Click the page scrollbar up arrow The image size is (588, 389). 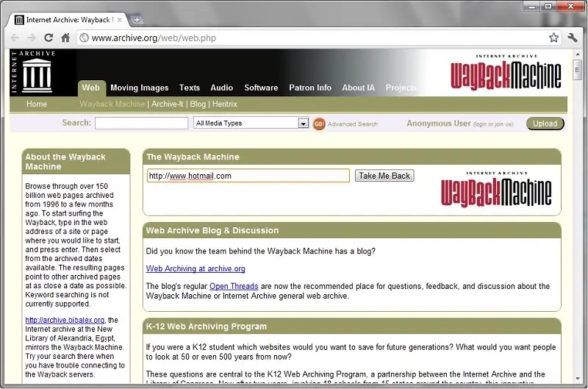pyautogui.click(x=578, y=54)
